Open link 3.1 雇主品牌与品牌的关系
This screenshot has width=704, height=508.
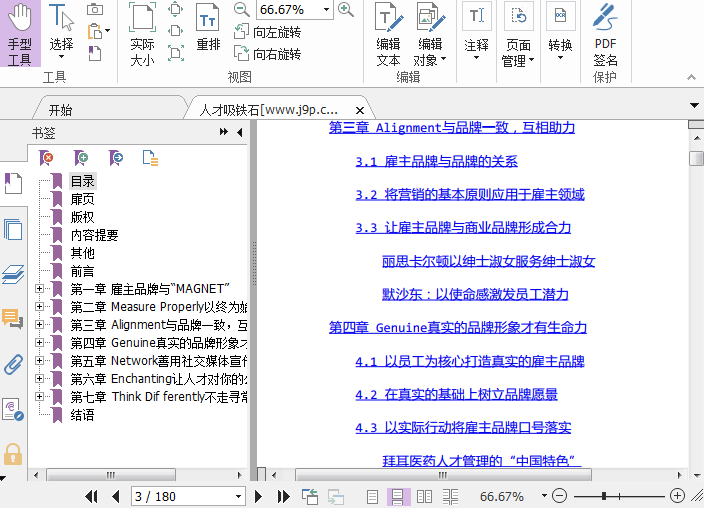point(436,161)
